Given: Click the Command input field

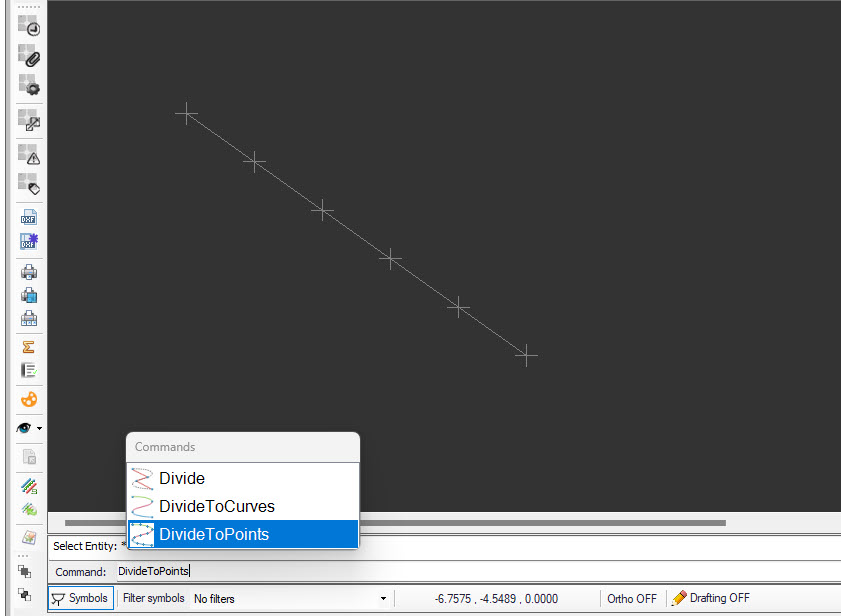Looking at the screenshot, I should 477,571.
